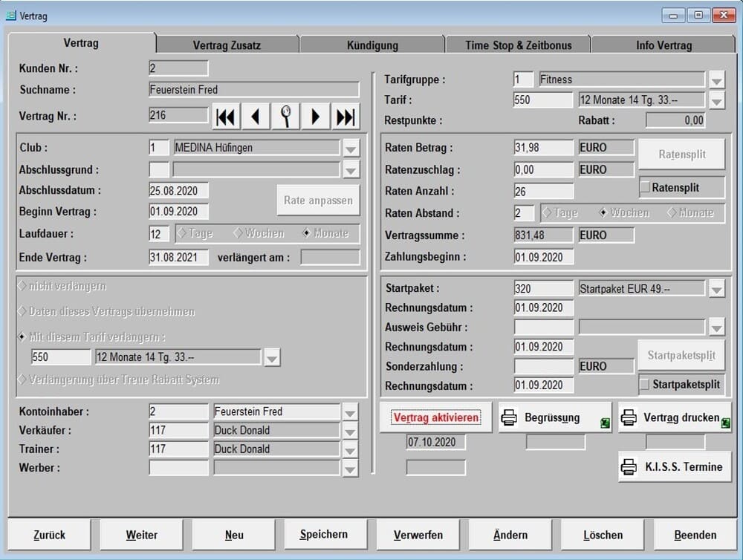
Task: Jump to the last contract record
Action: 345,117
